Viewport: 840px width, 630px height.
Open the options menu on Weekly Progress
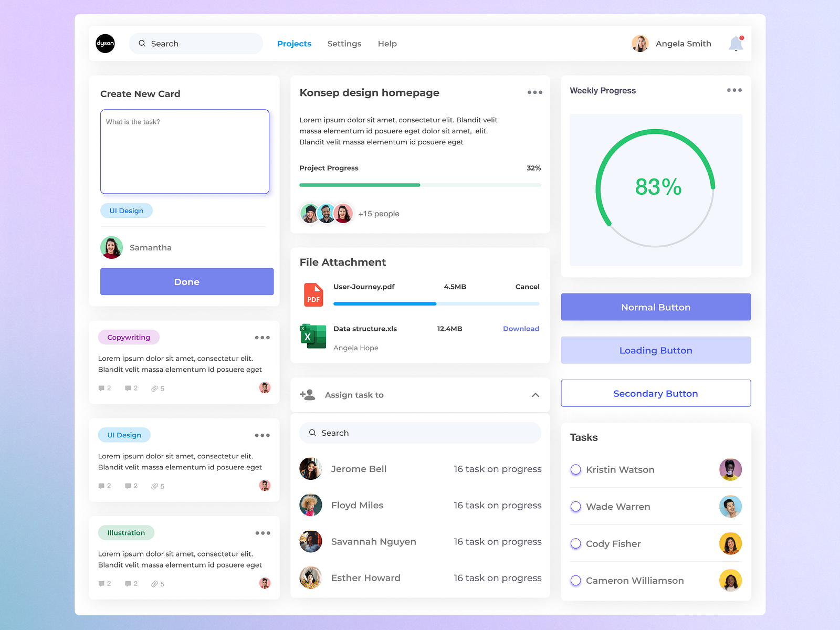(734, 90)
